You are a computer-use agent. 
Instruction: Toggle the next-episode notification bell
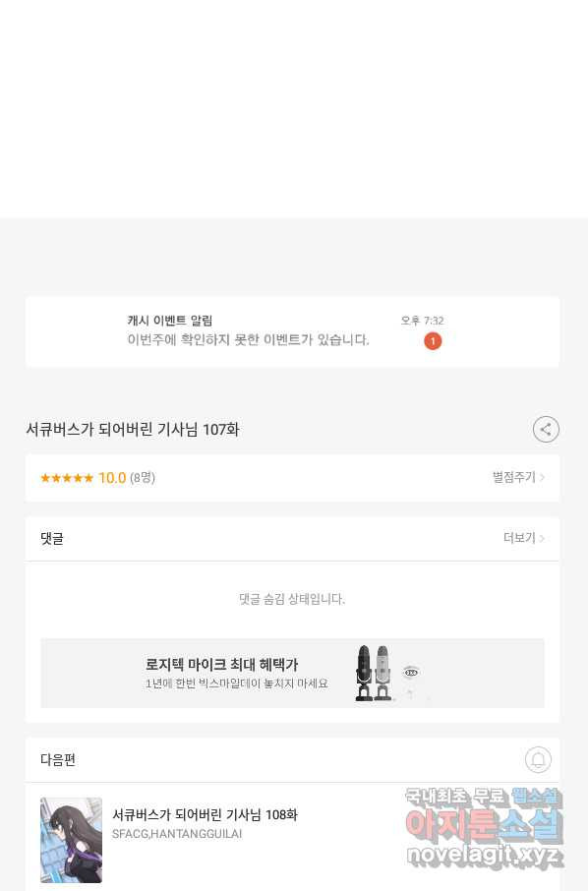click(x=538, y=760)
